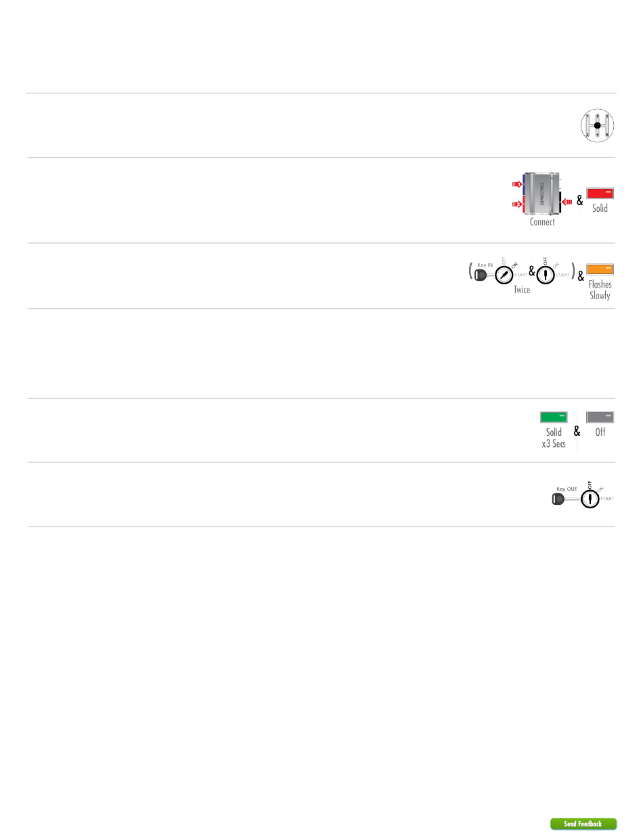Click the ignition dial turned to ON
The image size is (643, 840).
504,275
